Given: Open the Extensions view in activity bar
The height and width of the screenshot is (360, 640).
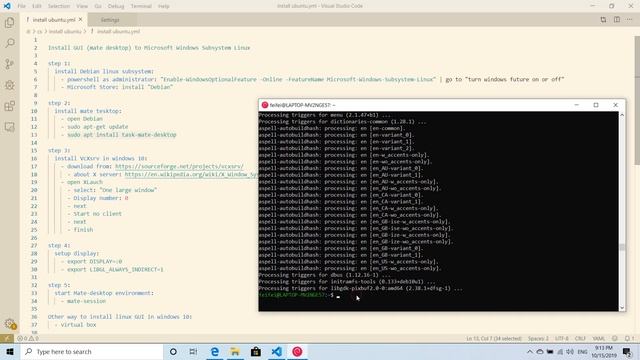Looking at the screenshot, I should pyautogui.click(x=10, y=106).
